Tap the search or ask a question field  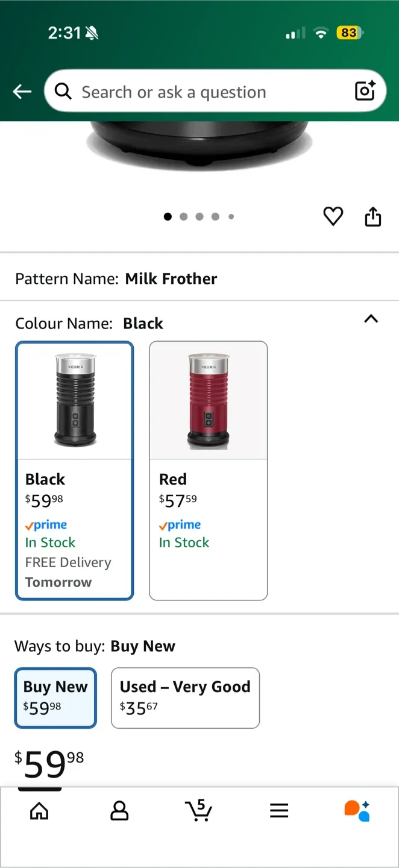coord(199,91)
